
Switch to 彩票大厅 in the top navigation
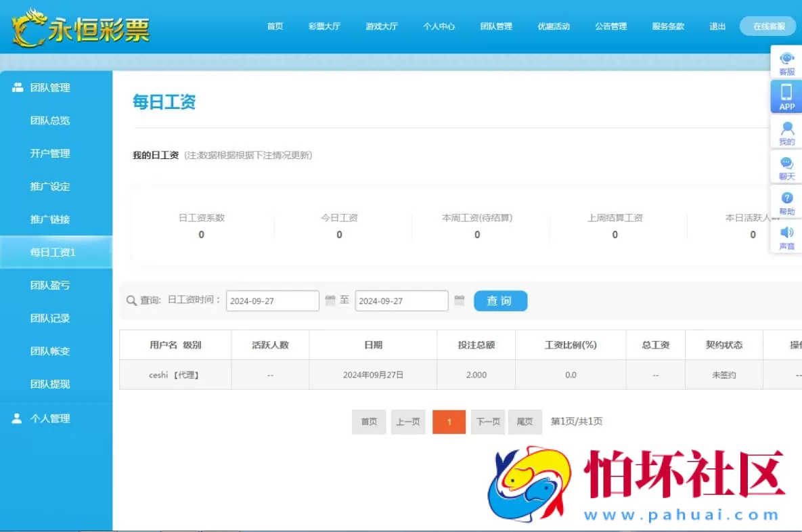324,26
